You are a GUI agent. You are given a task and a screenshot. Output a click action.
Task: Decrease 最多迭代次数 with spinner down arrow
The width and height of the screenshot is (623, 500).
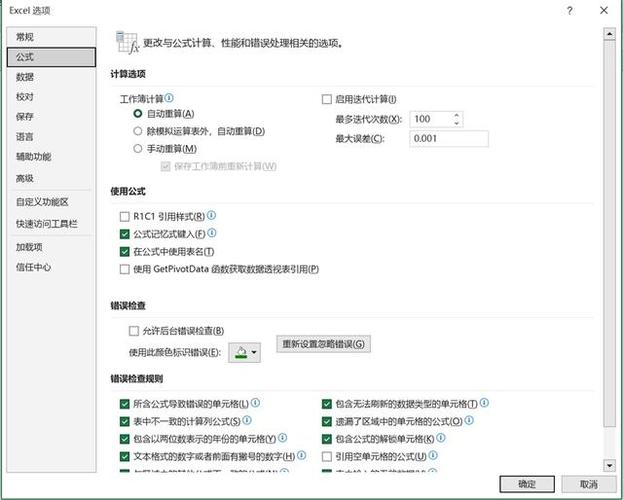pyautogui.click(x=457, y=123)
